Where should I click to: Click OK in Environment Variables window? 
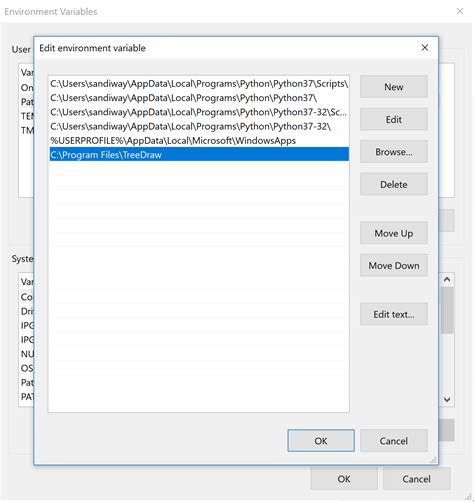click(344, 479)
